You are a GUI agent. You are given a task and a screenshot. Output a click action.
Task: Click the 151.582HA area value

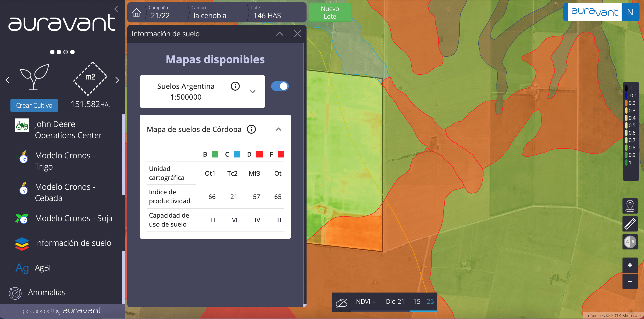90,104
